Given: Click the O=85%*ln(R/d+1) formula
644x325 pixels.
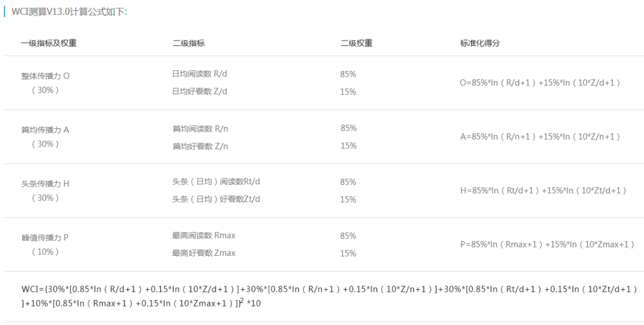Looking at the screenshot, I should point(540,83).
